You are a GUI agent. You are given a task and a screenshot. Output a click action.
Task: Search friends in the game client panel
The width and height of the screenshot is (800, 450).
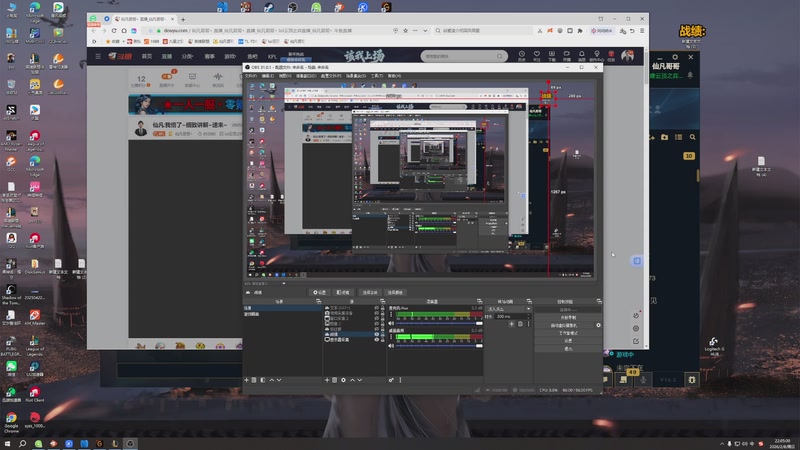pos(692,137)
